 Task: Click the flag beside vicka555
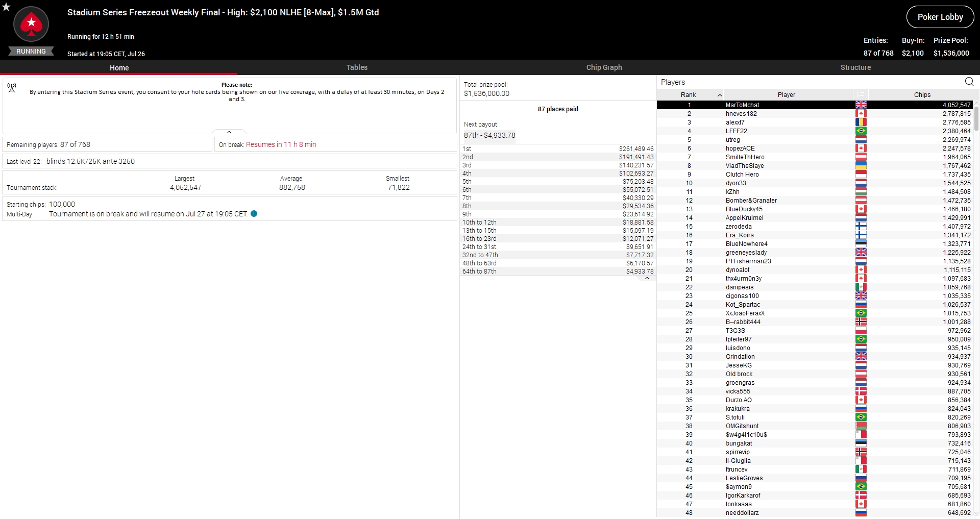point(861,391)
